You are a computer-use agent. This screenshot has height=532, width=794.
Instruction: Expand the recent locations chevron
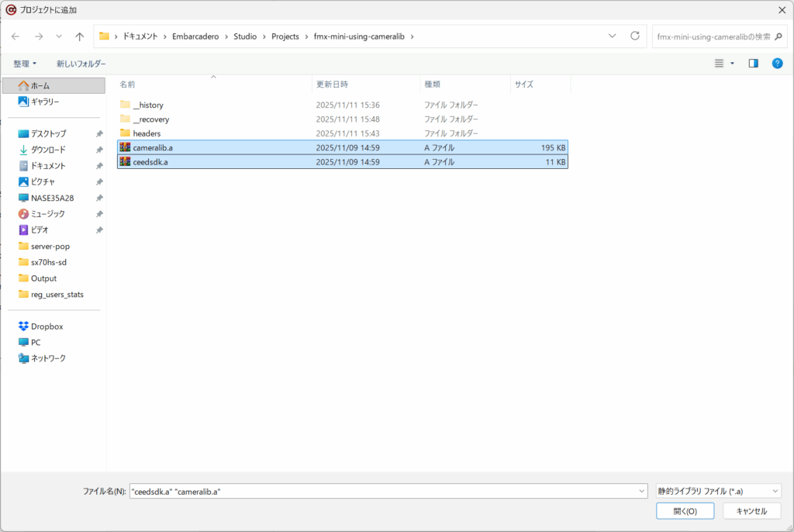59,36
